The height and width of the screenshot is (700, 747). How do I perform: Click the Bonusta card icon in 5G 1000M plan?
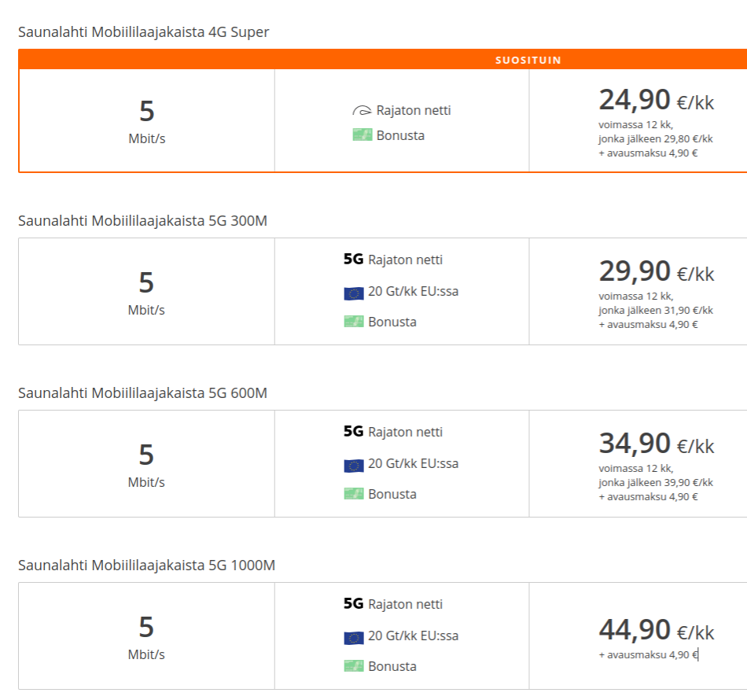[354, 665]
